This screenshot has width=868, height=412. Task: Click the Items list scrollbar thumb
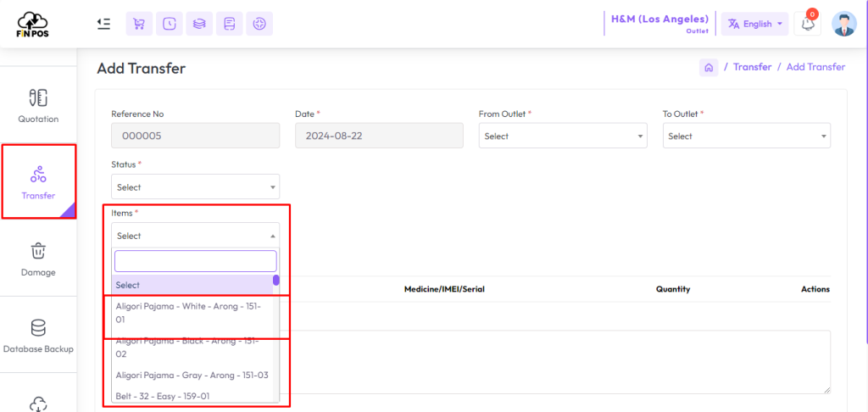tap(276, 281)
